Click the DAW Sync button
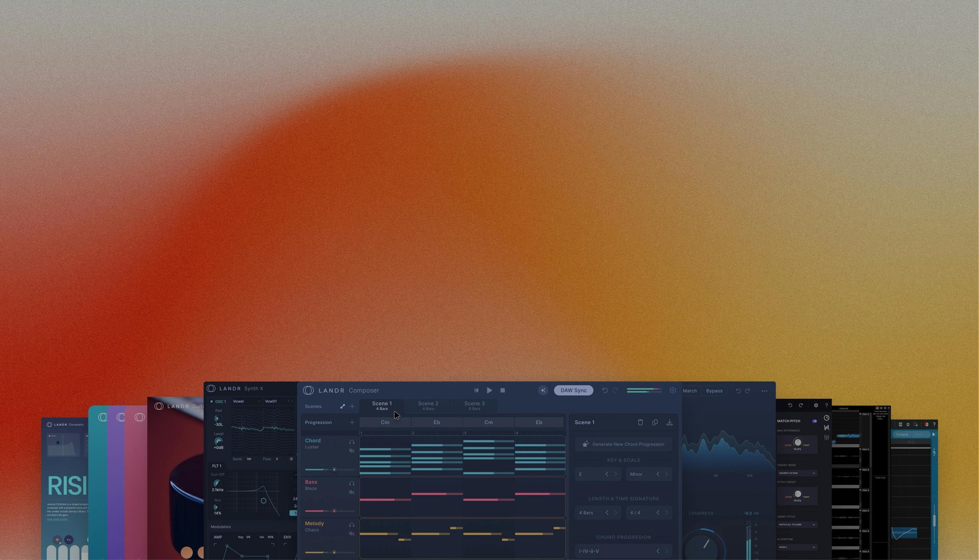 coord(573,390)
